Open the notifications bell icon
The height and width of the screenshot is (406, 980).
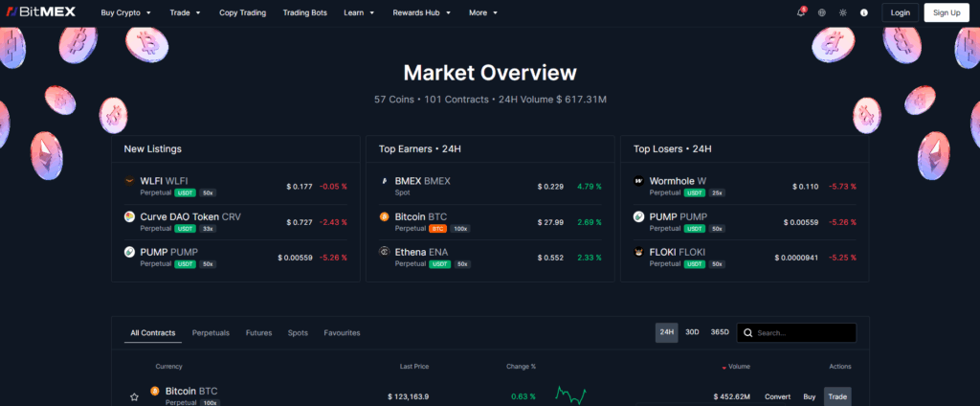800,12
